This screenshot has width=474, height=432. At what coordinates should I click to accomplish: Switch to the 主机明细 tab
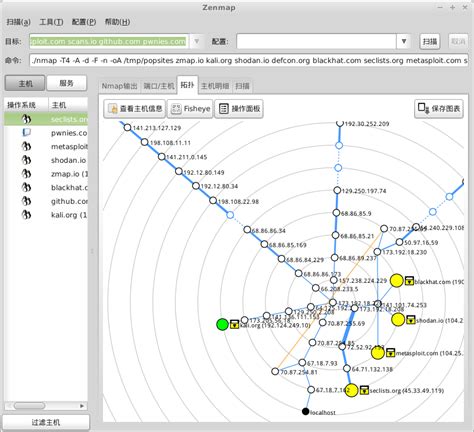215,86
